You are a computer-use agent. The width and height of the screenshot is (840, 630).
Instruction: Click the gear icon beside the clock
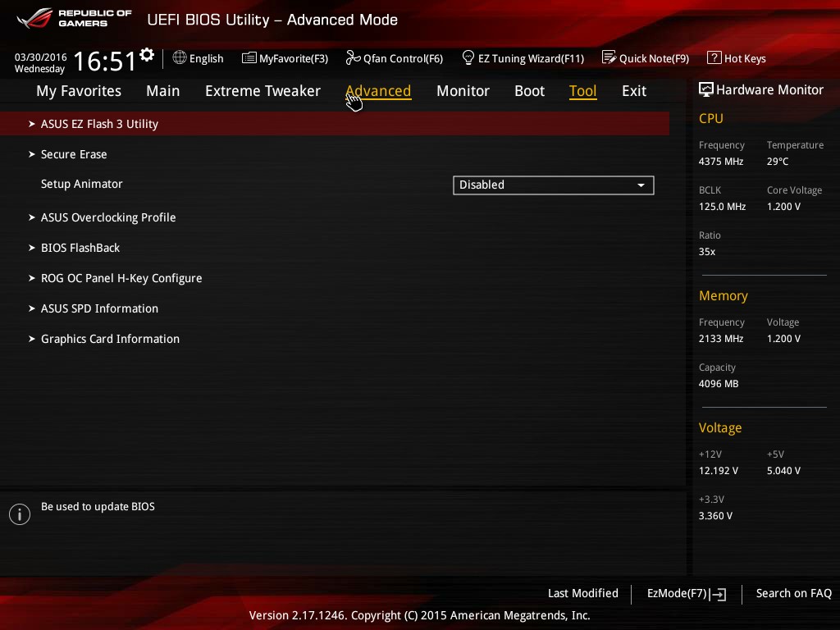[147, 55]
